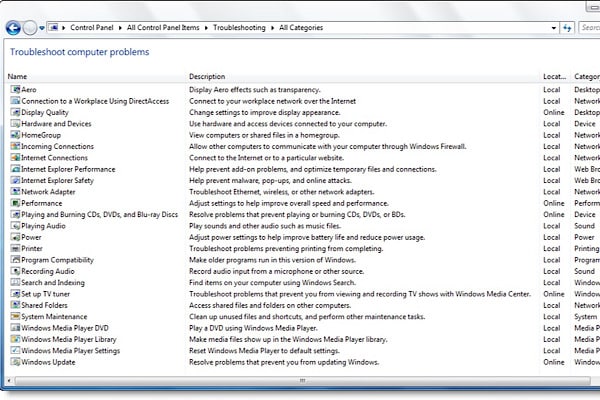Open Printer troubleshooter by name

click(32, 248)
